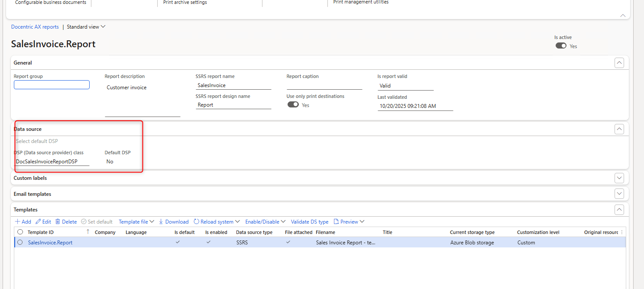The height and width of the screenshot is (289, 644).
Task: Open the Docentric AX reports link
Action: point(35,27)
